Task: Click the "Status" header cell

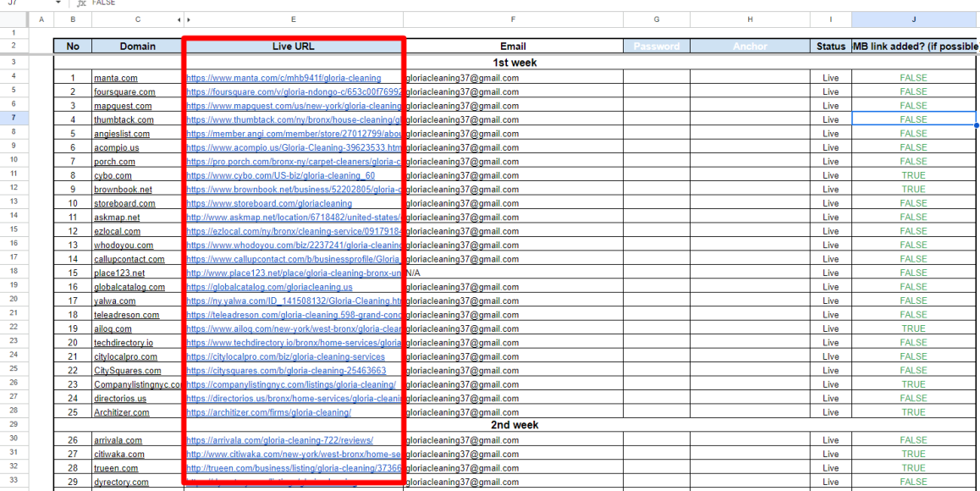Action: (x=830, y=47)
